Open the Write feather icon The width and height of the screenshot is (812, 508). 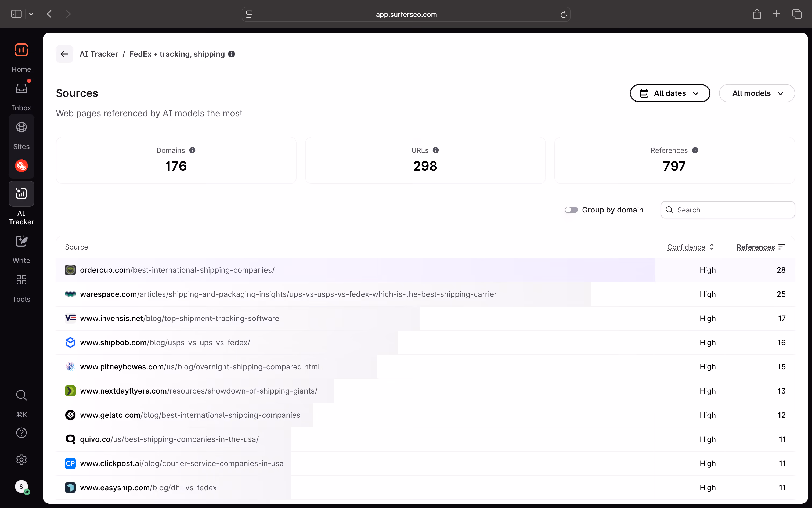click(x=21, y=241)
